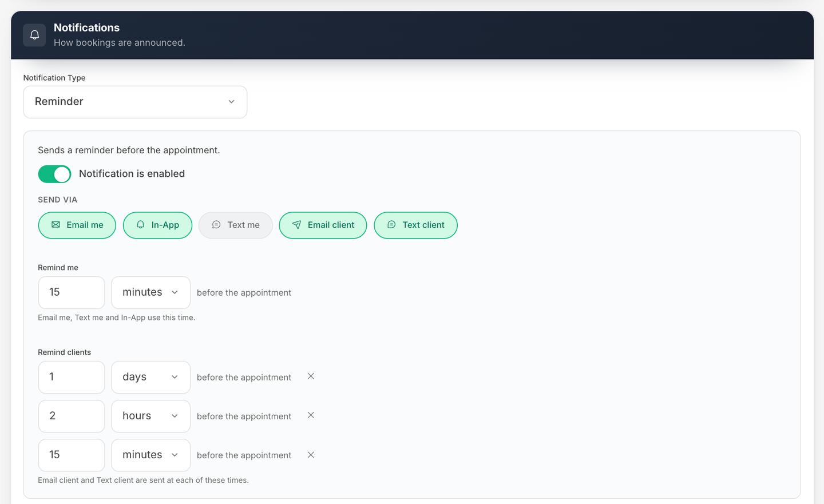Open the Notification Type Reminder dropdown
The height and width of the screenshot is (504, 824).
[x=135, y=102]
